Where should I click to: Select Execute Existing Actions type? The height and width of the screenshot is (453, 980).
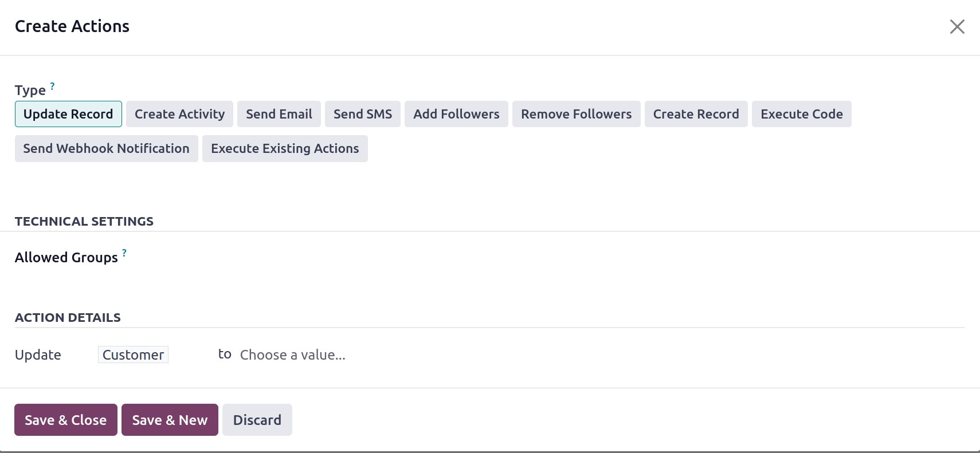coord(285,148)
